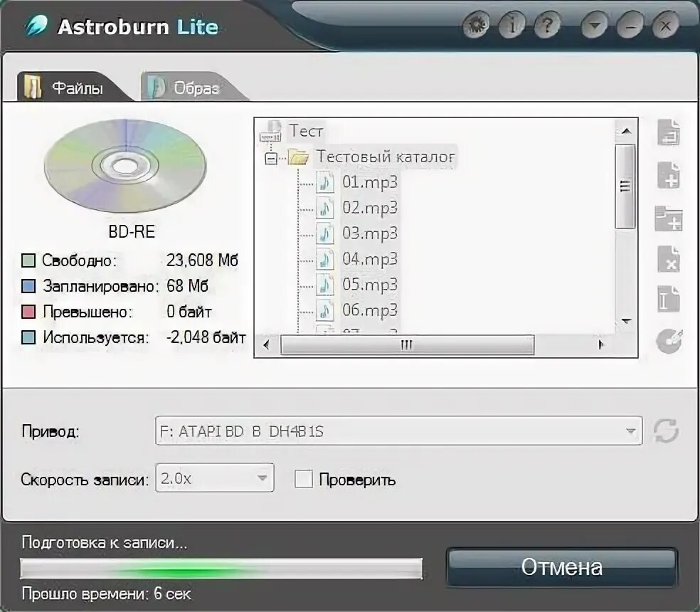Click the erase disc icon

668,341
